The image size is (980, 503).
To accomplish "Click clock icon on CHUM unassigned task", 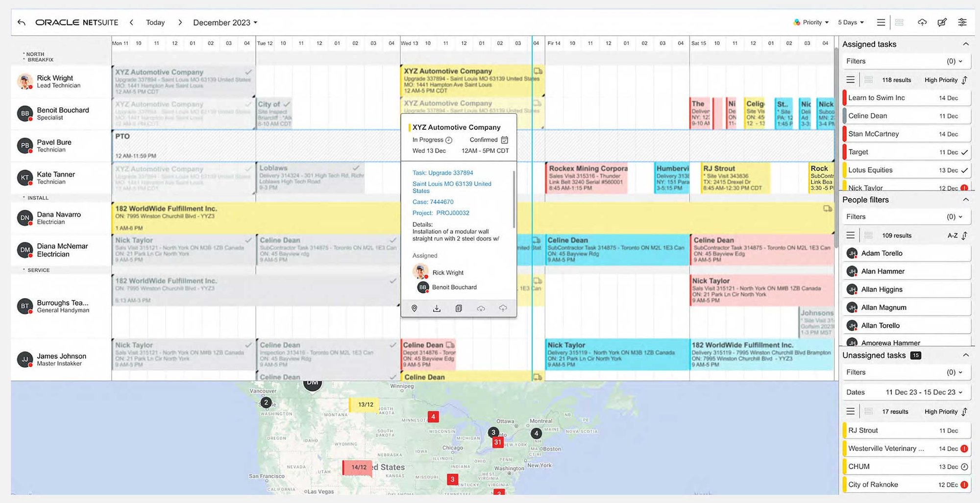I will 964,467.
